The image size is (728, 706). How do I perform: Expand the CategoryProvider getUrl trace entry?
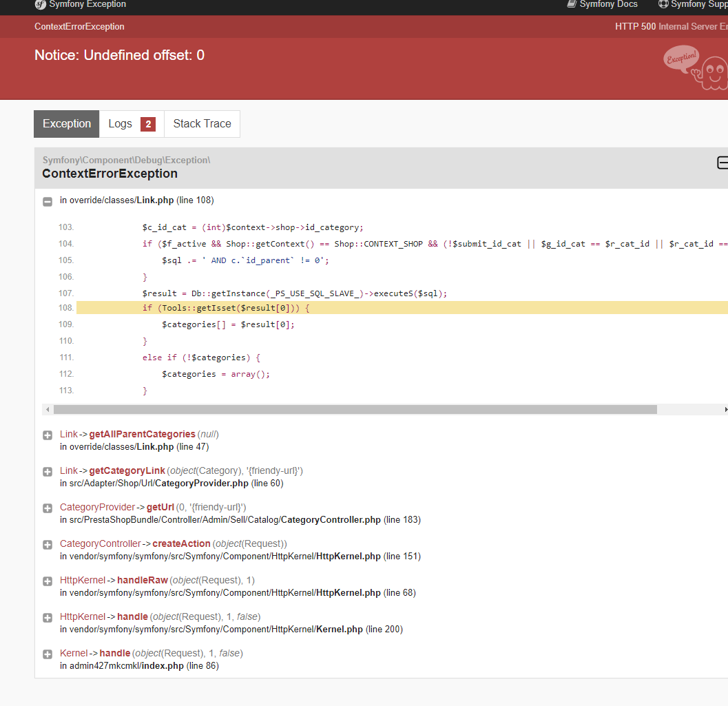click(x=48, y=508)
